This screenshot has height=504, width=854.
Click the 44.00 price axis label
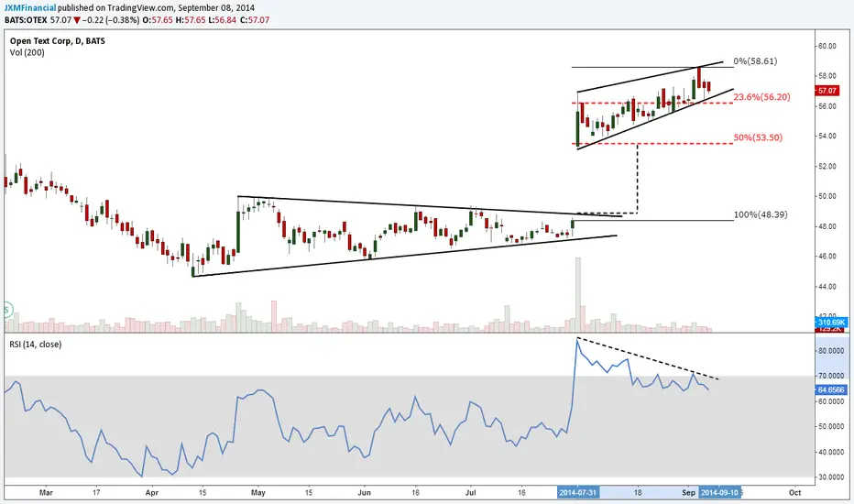(827, 287)
